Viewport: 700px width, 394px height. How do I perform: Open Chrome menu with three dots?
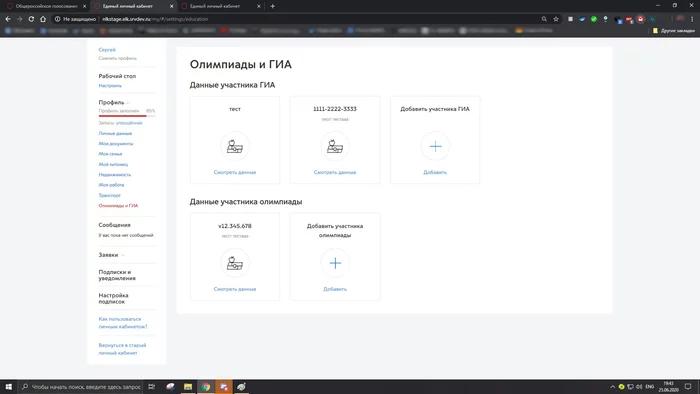click(x=692, y=19)
